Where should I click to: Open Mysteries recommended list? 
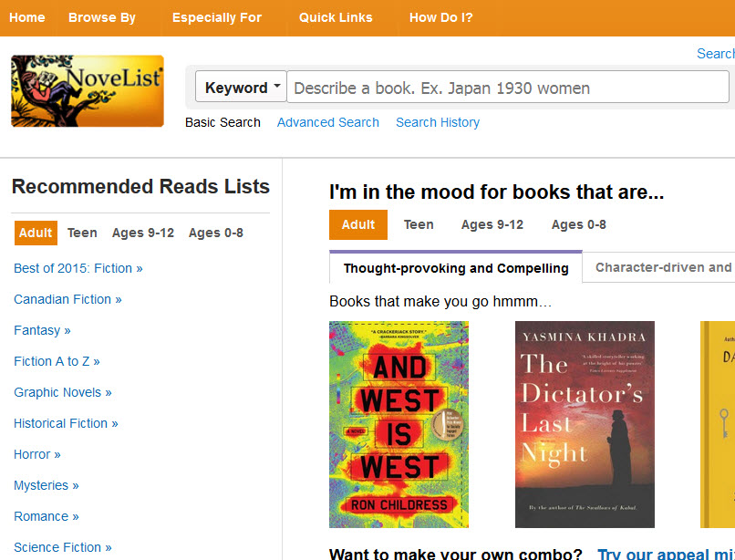(x=46, y=485)
